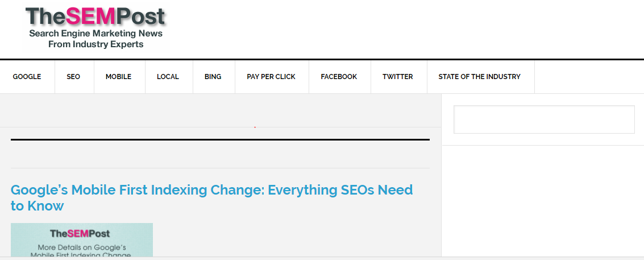Click the "More Details on Google's" thumbnail caption
The width and height of the screenshot is (644, 260).
[81, 247]
